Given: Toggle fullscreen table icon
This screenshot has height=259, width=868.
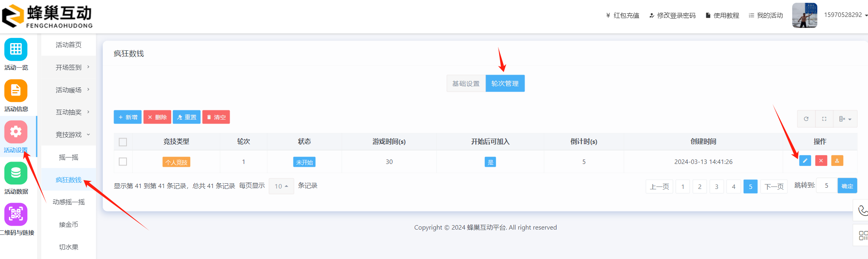Looking at the screenshot, I should pyautogui.click(x=824, y=119).
